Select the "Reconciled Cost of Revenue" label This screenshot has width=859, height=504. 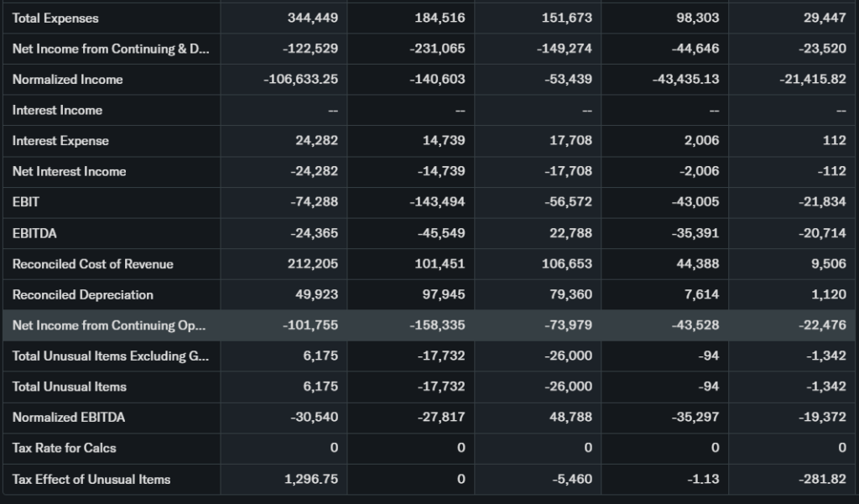pos(92,264)
